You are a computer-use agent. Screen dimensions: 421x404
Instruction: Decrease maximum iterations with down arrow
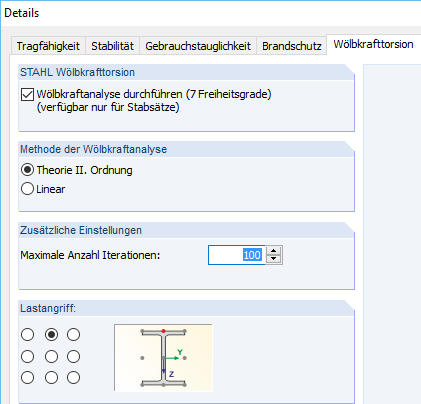[274, 259]
